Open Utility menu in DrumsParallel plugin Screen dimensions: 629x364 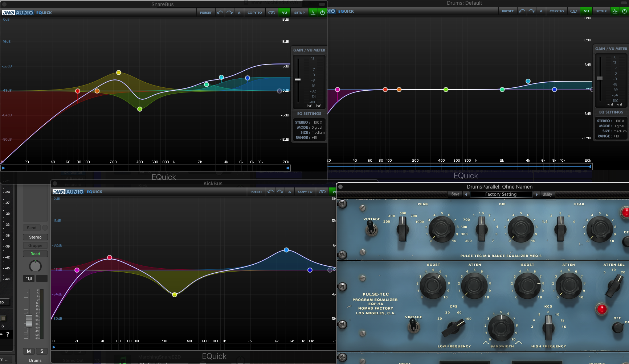547,194
